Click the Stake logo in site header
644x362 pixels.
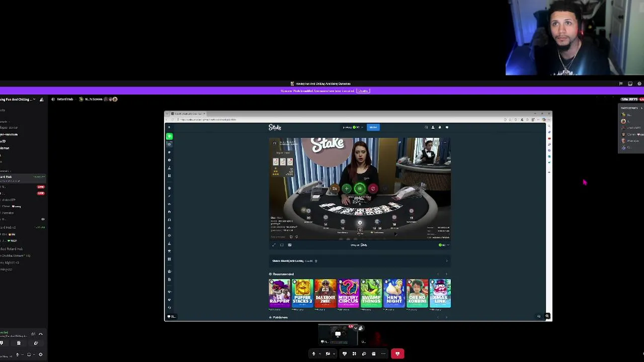275,127
